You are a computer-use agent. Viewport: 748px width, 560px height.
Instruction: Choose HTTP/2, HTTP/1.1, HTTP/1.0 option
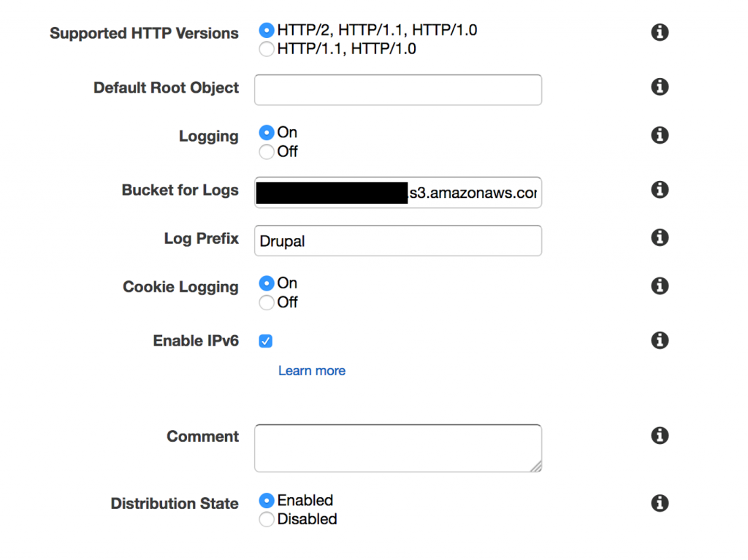(266, 30)
